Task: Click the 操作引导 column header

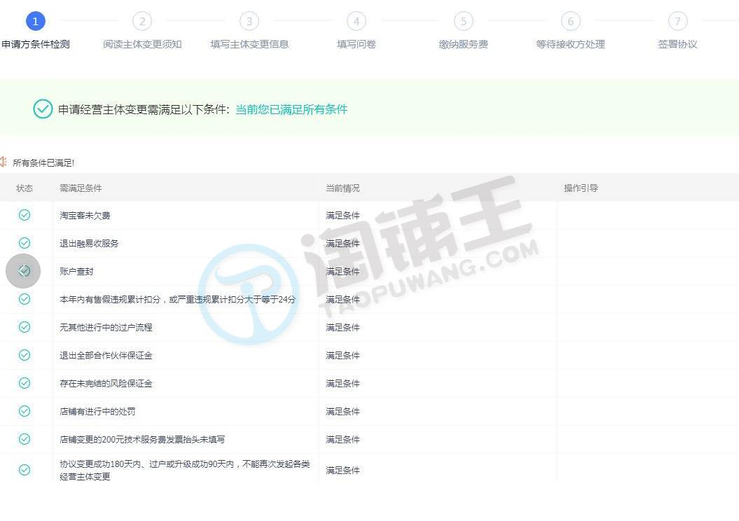Action: [581, 188]
